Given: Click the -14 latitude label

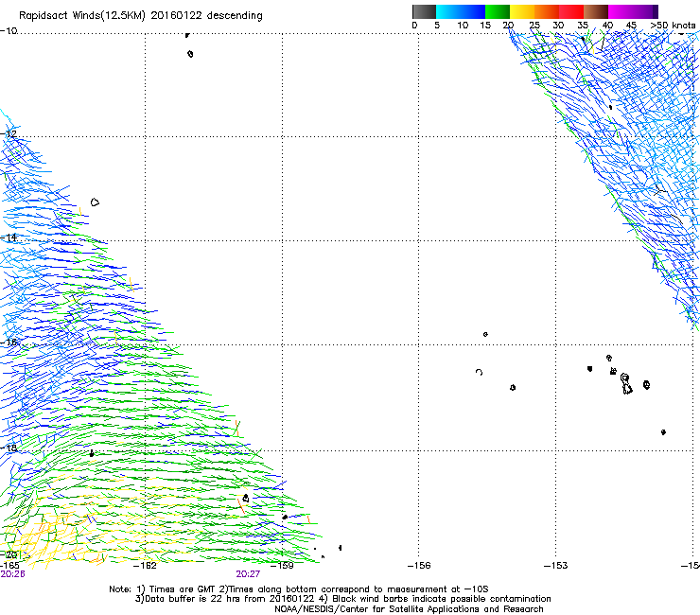Looking at the screenshot, I should tap(9, 237).
